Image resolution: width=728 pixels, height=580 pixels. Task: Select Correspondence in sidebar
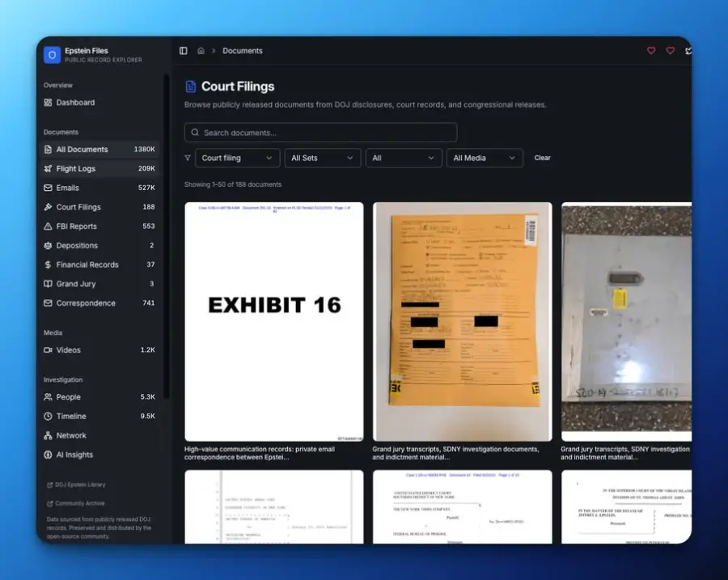point(99,303)
